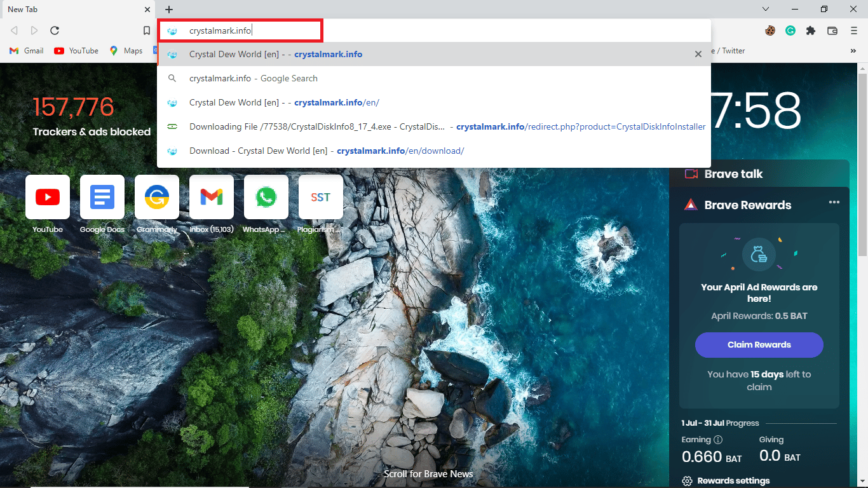Expand the hidden bookmarks chevron
This screenshot has width=868, height=488.
[x=853, y=51]
